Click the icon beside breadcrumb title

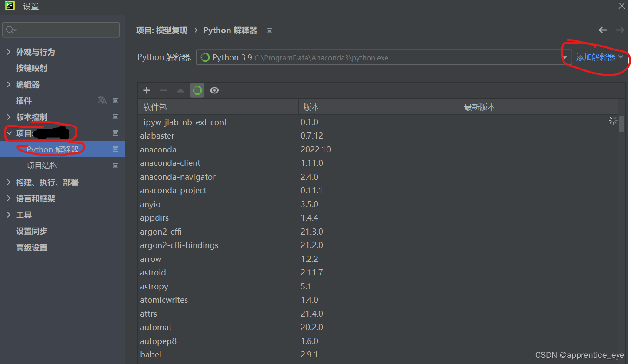(x=270, y=30)
